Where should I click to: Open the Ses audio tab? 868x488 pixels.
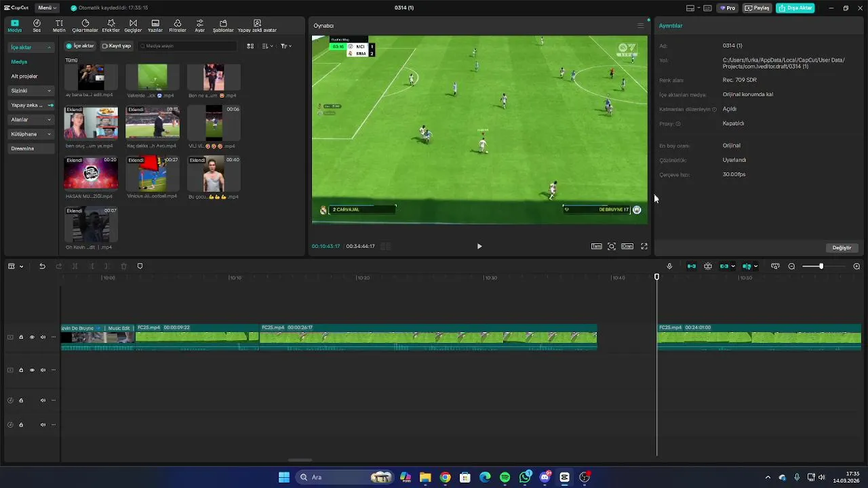37,26
